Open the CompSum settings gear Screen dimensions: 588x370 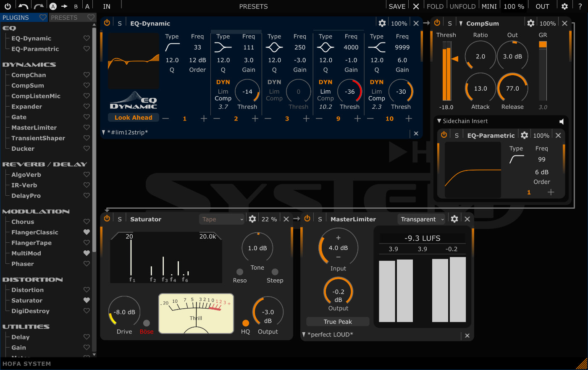click(x=530, y=23)
